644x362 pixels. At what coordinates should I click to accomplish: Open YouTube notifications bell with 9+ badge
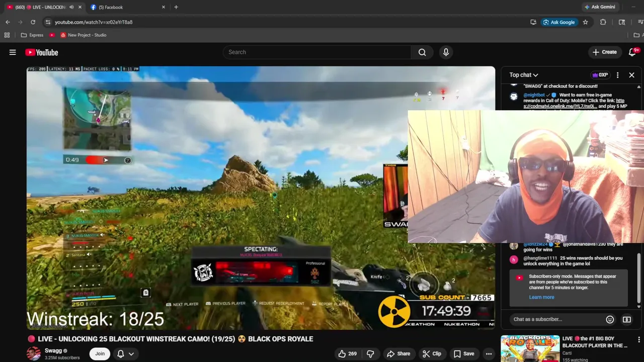pos(632,52)
